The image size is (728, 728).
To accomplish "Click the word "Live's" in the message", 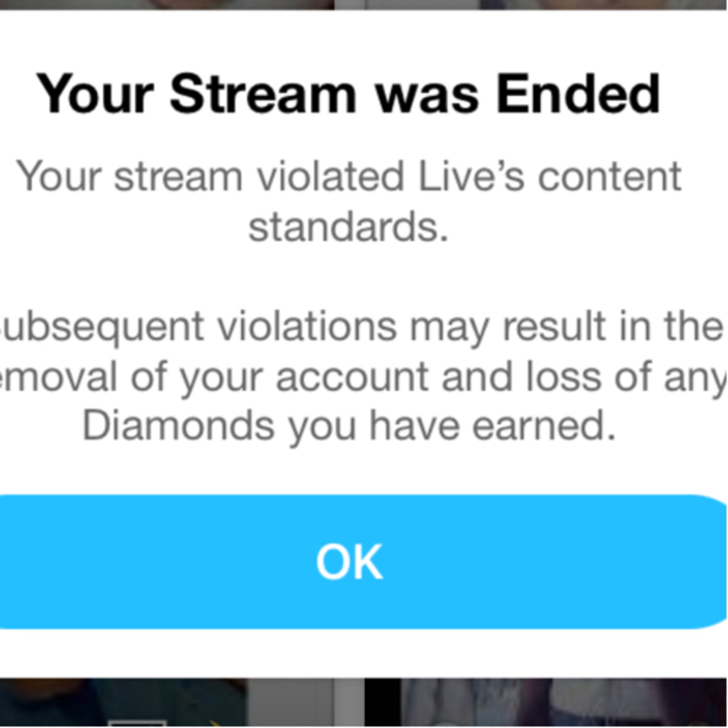I will tap(471, 176).
